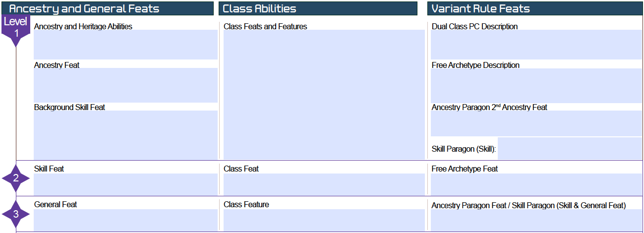This screenshot has height=233, width=644.
Task: Click the level 3 General Feat field
Action: pos(125,220)
